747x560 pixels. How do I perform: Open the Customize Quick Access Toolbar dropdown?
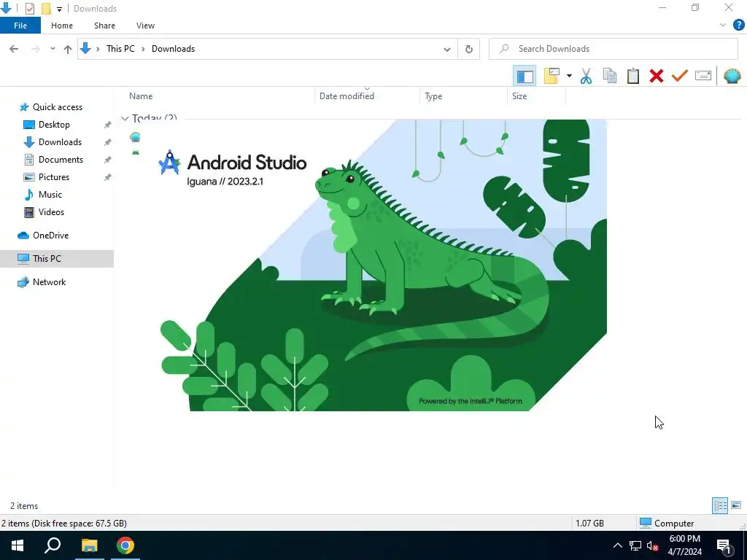(x=60, y=9)
